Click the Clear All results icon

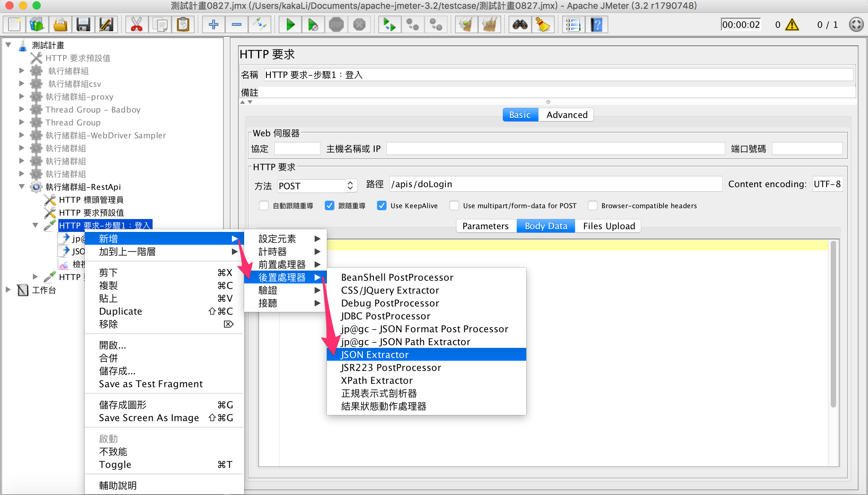click(489, 24)
